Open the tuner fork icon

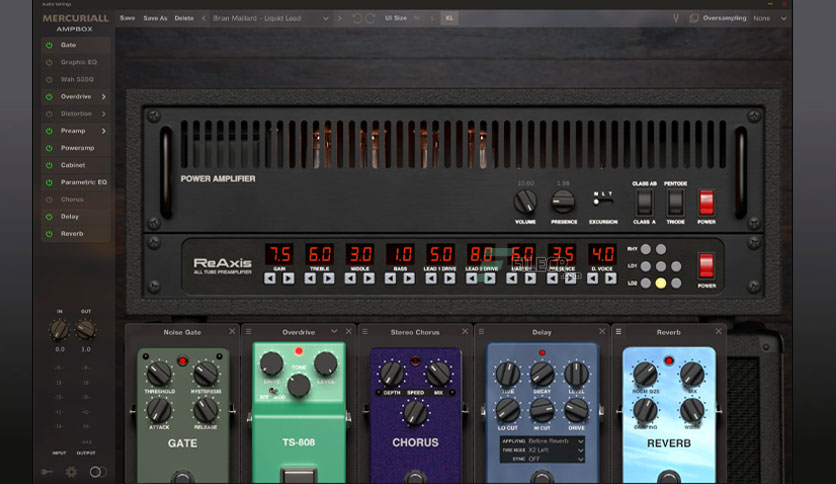point(676,18)
